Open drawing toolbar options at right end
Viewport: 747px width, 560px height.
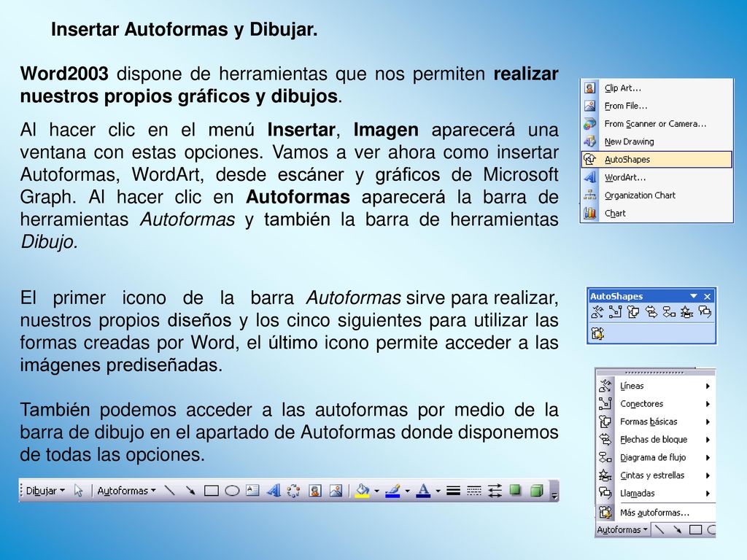click(554, 491)
